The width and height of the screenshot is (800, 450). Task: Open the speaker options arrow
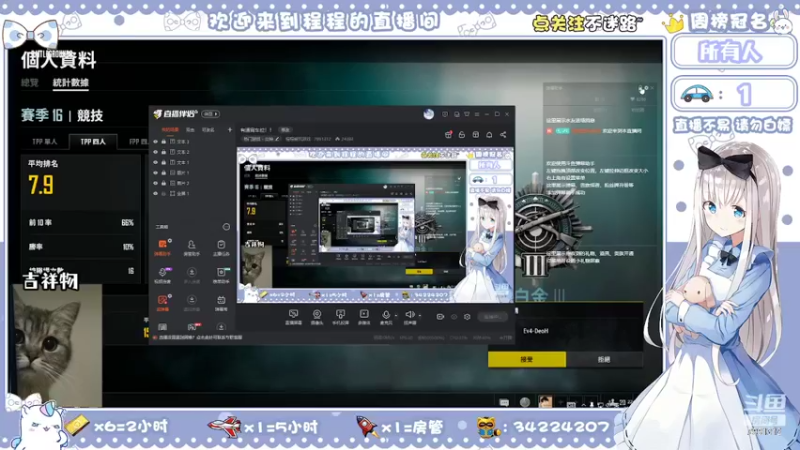(x=420, y=315)
